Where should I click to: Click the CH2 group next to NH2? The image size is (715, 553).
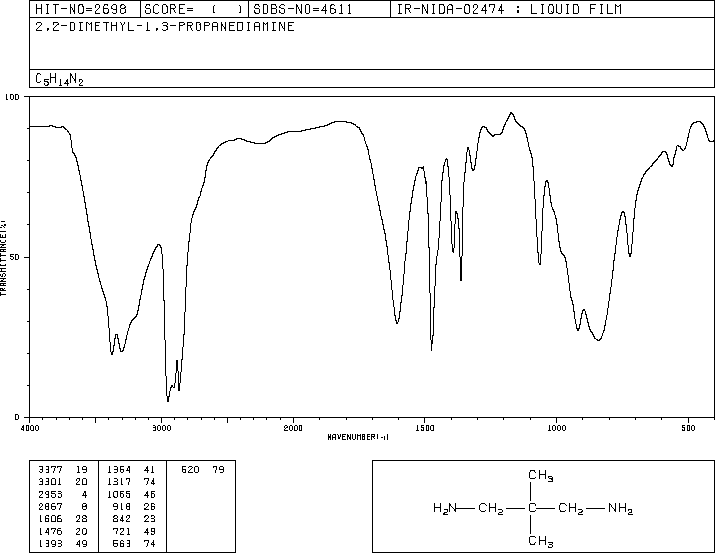[571, 508]
